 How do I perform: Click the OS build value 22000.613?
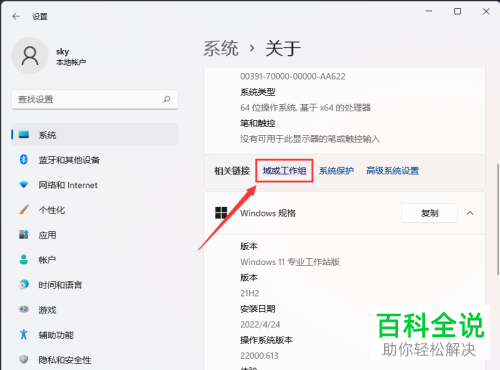(x=259, y=356)
